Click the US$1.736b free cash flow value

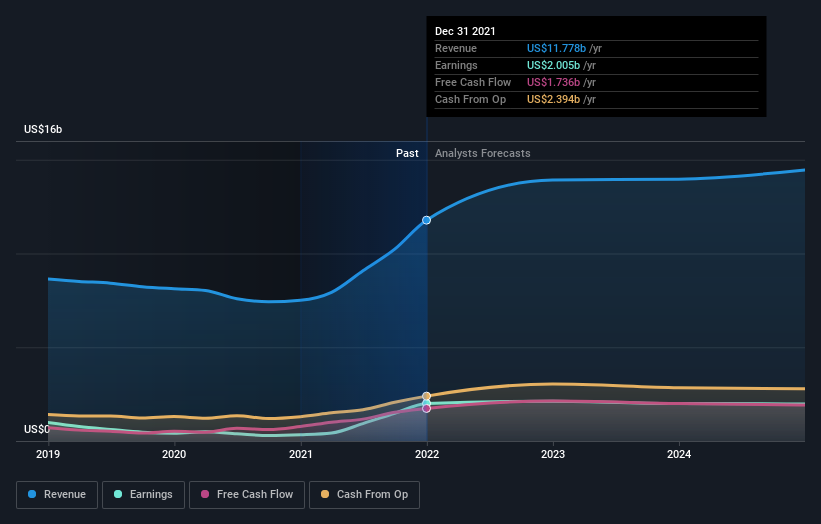coord(553,82)
